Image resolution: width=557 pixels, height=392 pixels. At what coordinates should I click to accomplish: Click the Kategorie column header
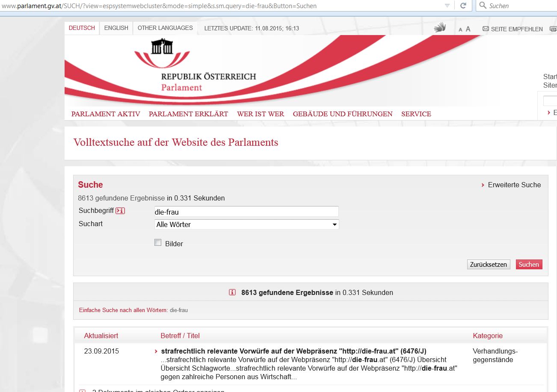[488, 336]
